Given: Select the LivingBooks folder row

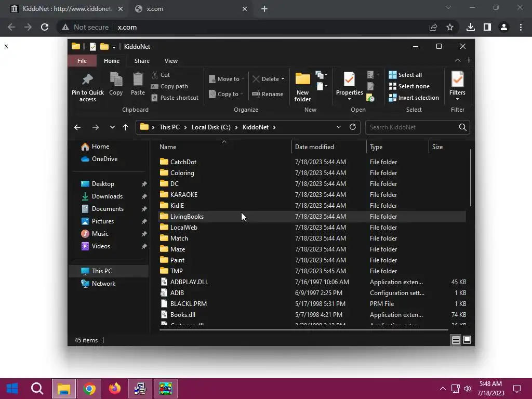Looking at the screenshot, I should point(312,217).
